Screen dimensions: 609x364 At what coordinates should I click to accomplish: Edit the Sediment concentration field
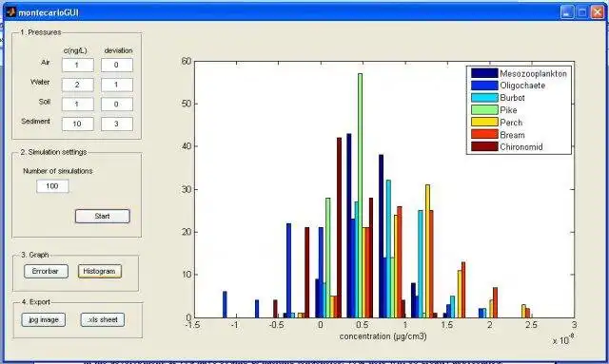[78, 124]
